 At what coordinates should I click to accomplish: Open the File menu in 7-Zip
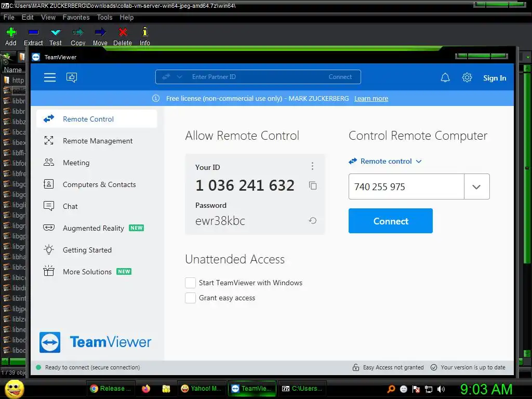(x=9, y=17)
